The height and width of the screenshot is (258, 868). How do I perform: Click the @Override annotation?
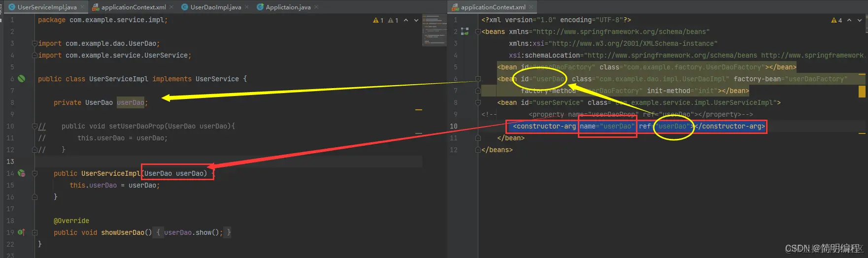tap(71, 221)
